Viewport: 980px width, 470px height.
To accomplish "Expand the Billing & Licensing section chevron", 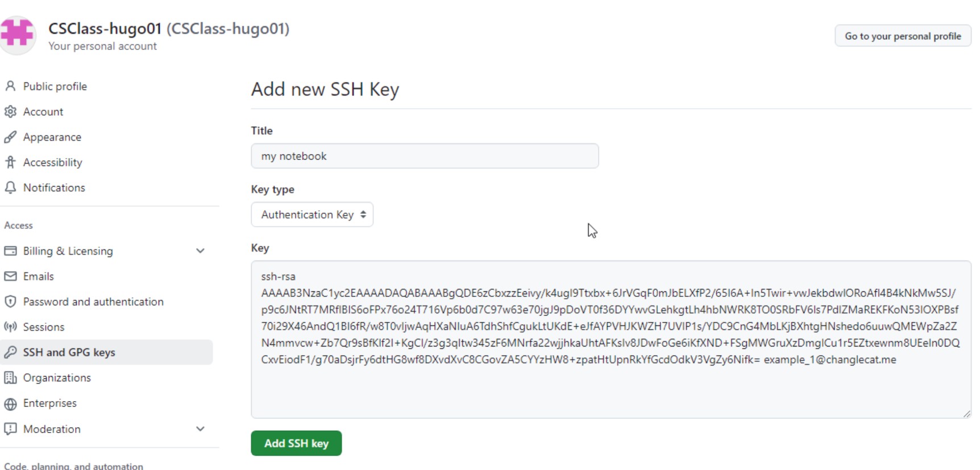I will [x=200, y=251].
